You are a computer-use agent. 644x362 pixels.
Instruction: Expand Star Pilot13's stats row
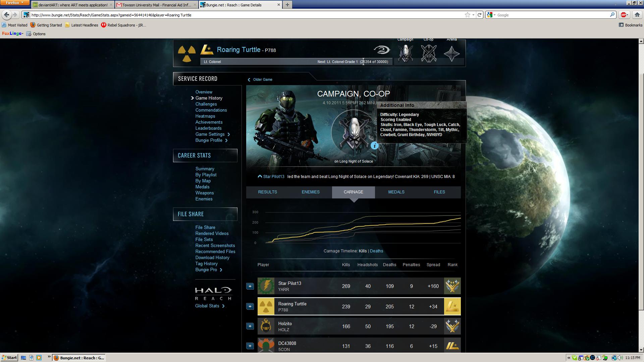[x=250, y=286]
